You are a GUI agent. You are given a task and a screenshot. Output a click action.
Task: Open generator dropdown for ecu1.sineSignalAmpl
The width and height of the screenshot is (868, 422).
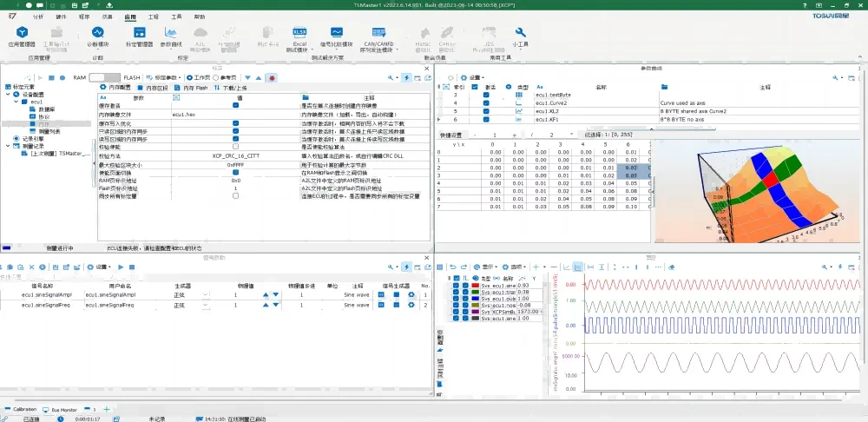(x=206, y=295)
